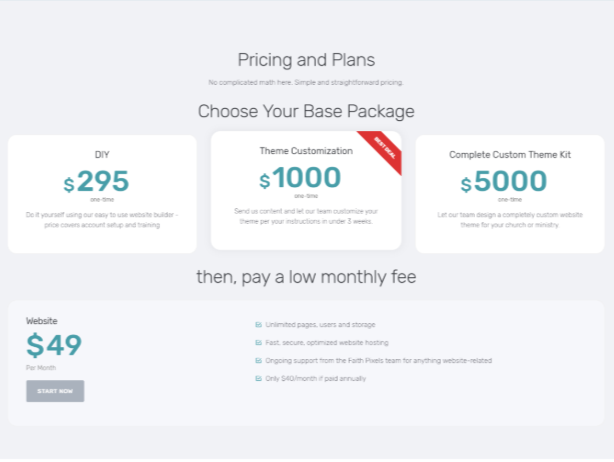
Task: Click the $295 price text
Action: 96,181
